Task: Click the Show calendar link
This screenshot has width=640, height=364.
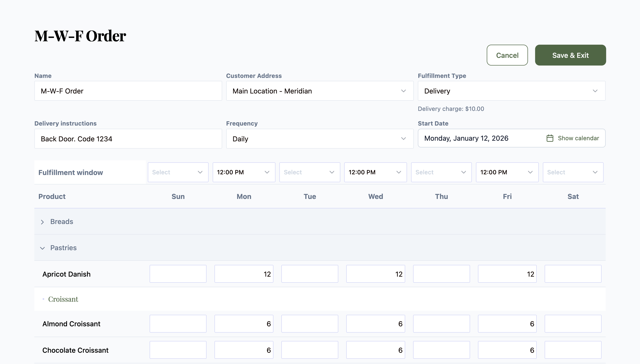Action: coord(579,138)
